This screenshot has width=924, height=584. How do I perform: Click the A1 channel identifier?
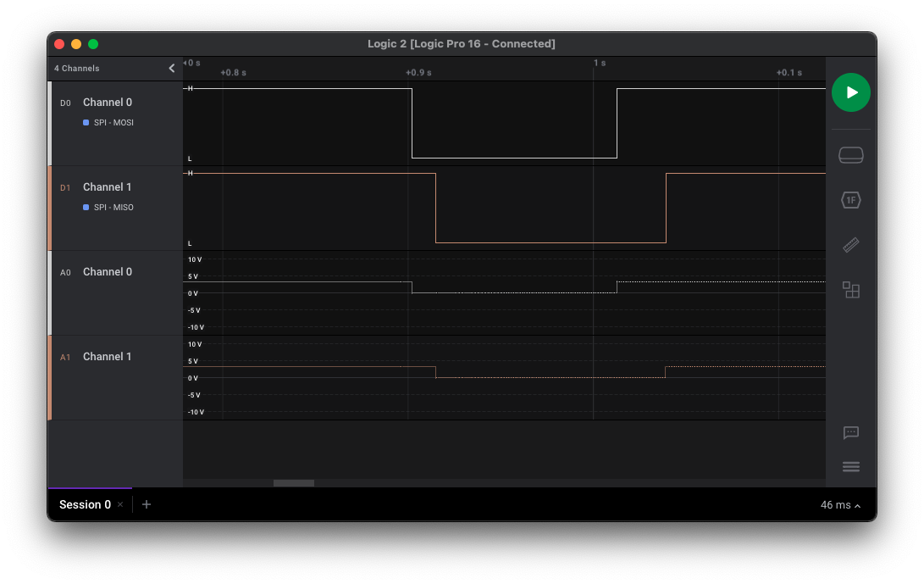click(x=65, y=358)
